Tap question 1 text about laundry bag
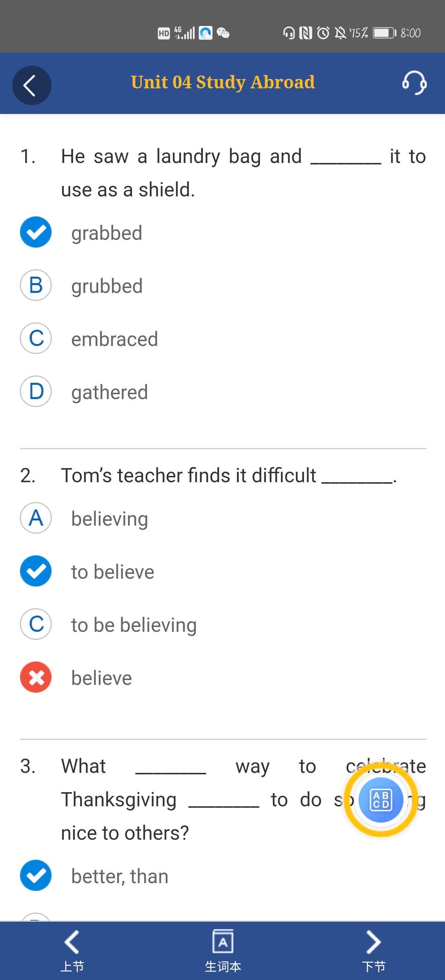 pos(243,172)
